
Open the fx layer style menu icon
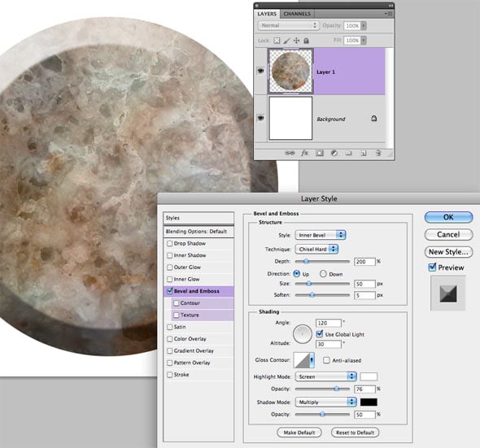click(304, 153)
